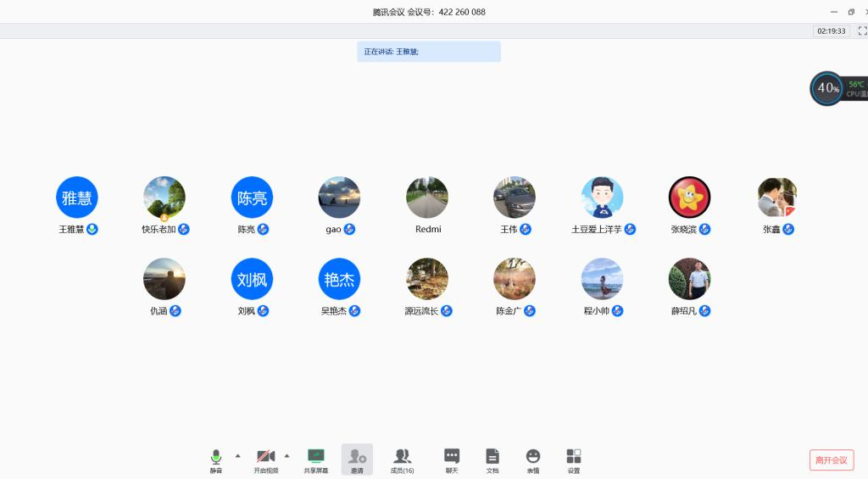Open 设置 settings icon in toolbar
This screenshot has height=479, width=868.
pos(574,459)
